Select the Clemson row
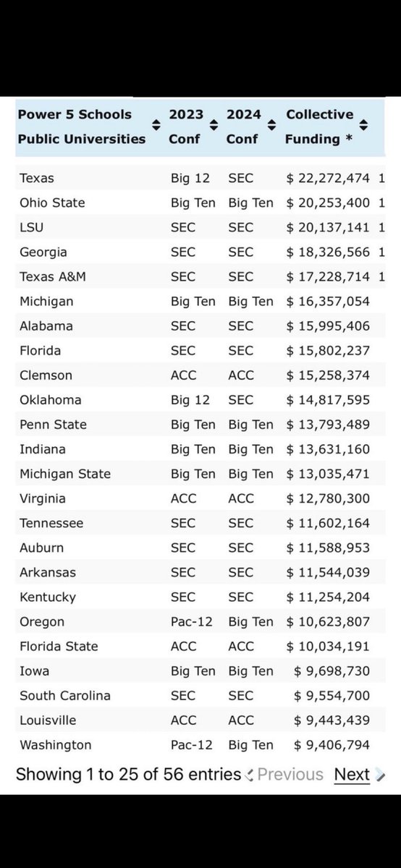This screenshot has height=868, width=401. (200, 375)
